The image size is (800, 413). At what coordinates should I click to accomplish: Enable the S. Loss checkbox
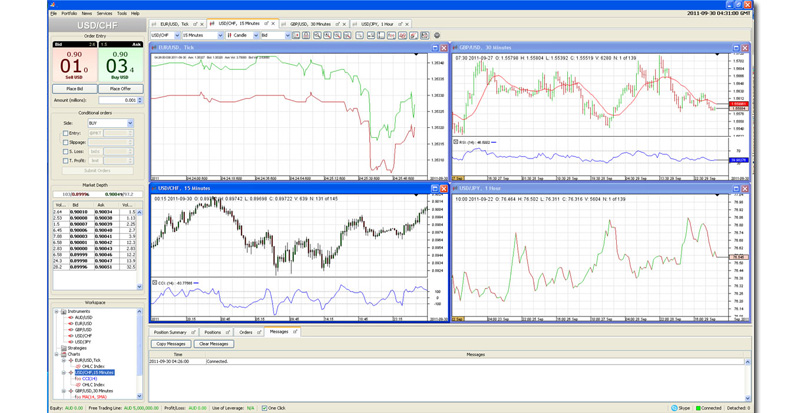click(65, 152)
